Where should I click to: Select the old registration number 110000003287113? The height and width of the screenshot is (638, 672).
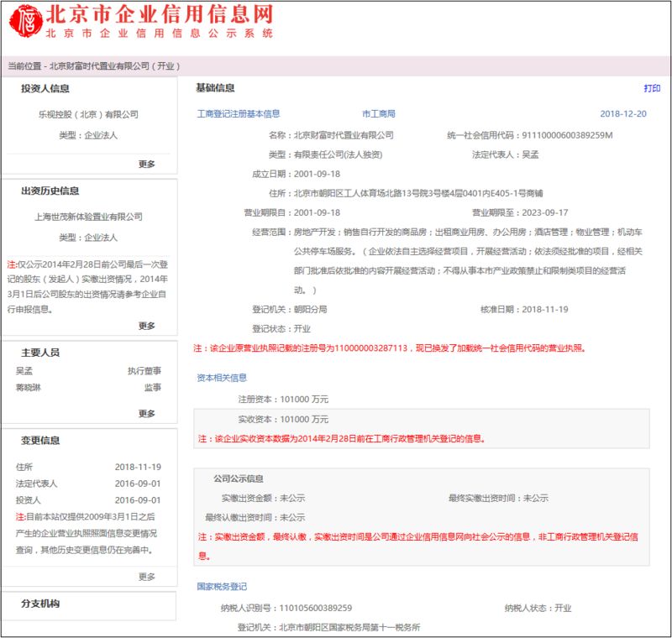[x=371, y=348]
